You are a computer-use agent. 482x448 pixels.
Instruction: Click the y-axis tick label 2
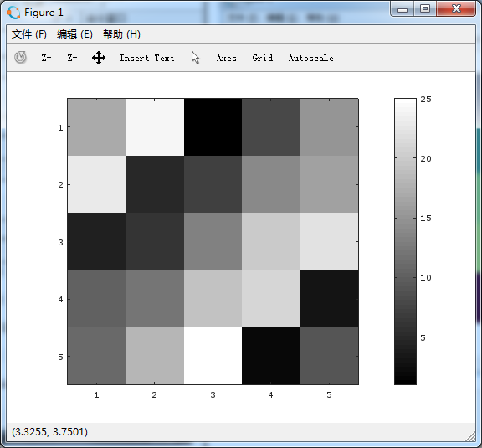60,184
